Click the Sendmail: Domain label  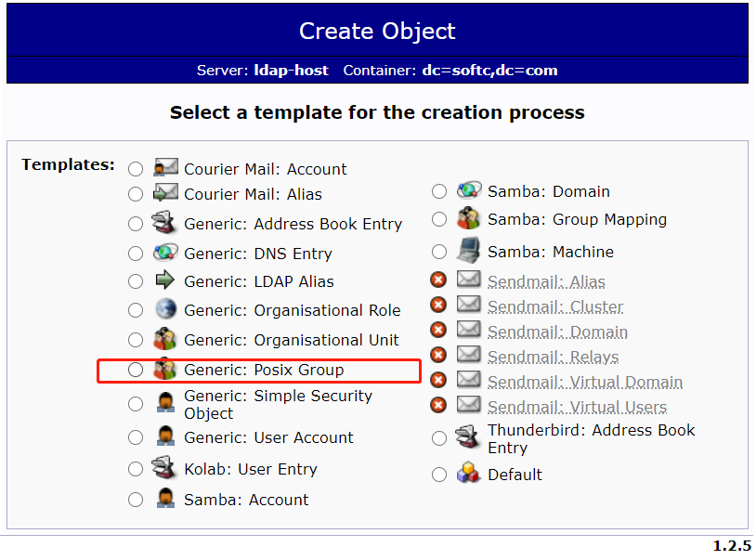click(558, 332)
